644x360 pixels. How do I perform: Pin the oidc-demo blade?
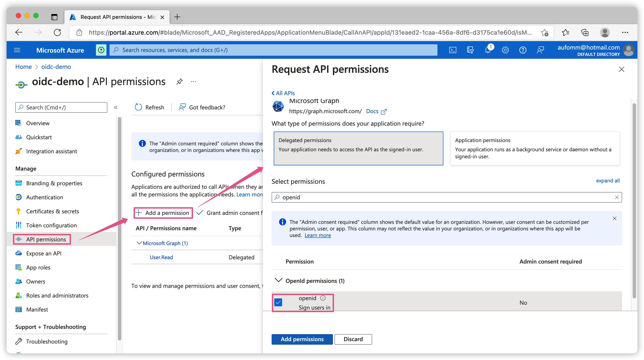tap(179, 82)
